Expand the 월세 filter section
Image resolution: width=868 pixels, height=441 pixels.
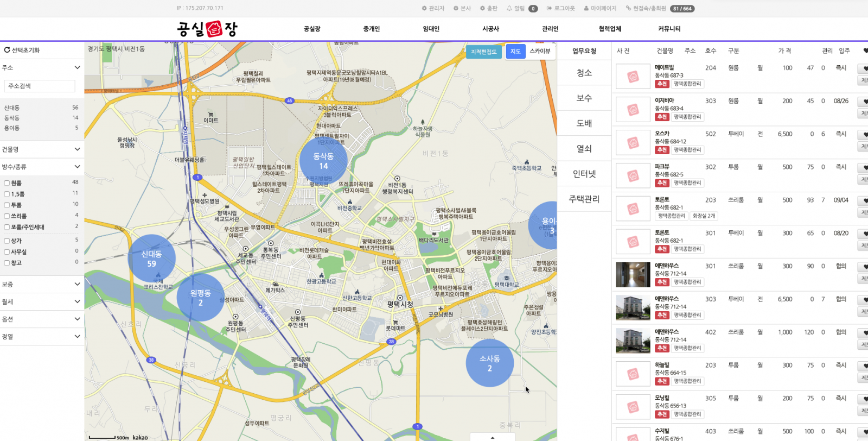tap(77, 301)
